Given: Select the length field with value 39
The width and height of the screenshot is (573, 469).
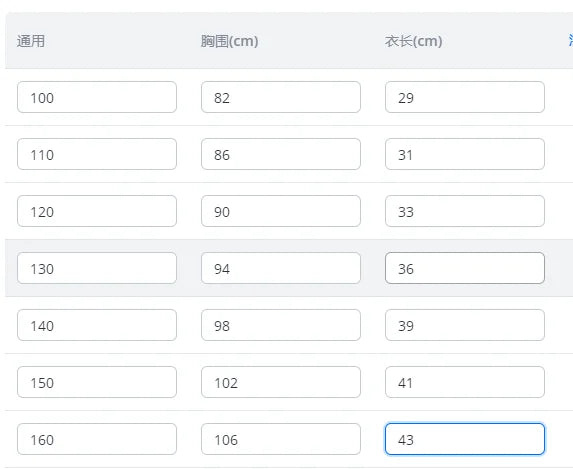Looking at the screenshot, I should pyautogui.click(x=465, y=325).
